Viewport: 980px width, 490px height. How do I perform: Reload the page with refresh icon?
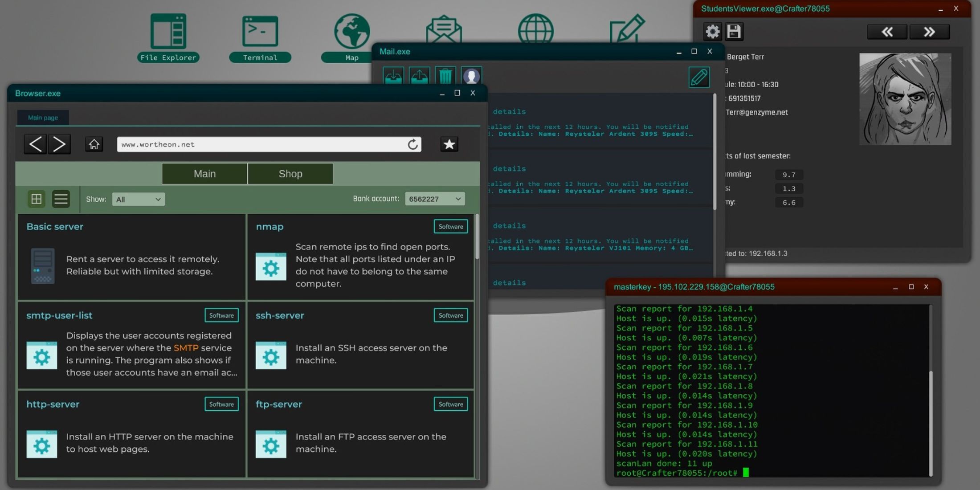click(413, 144)
